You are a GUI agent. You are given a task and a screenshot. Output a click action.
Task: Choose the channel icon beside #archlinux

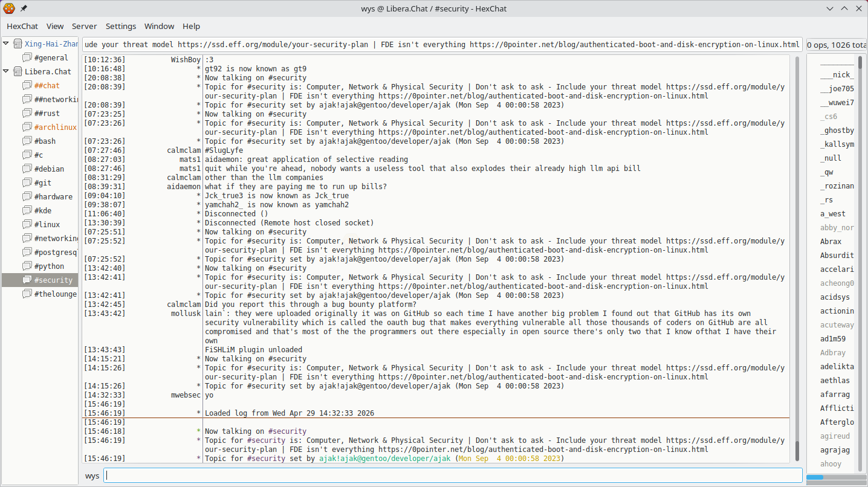(27, 127)
